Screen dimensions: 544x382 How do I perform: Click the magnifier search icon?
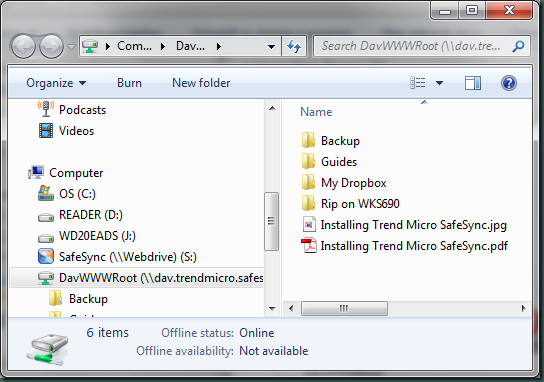(518, 46)
